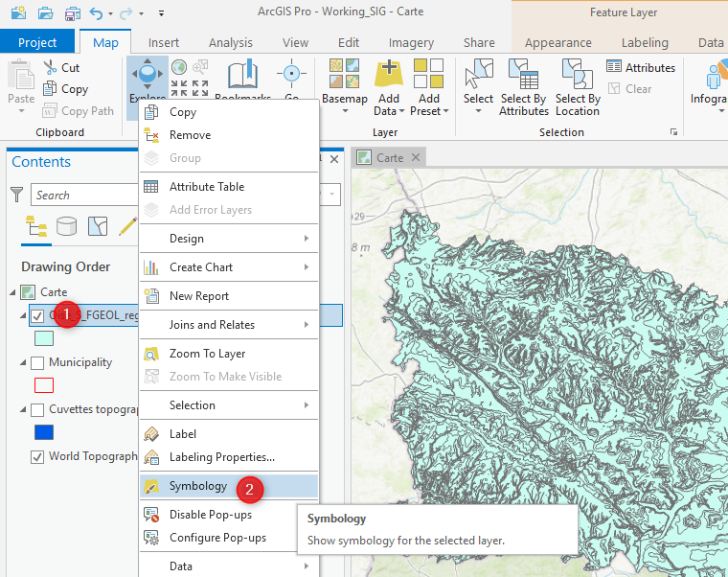
Task: Close the Carte map view tab
Action: click(416, 157)
